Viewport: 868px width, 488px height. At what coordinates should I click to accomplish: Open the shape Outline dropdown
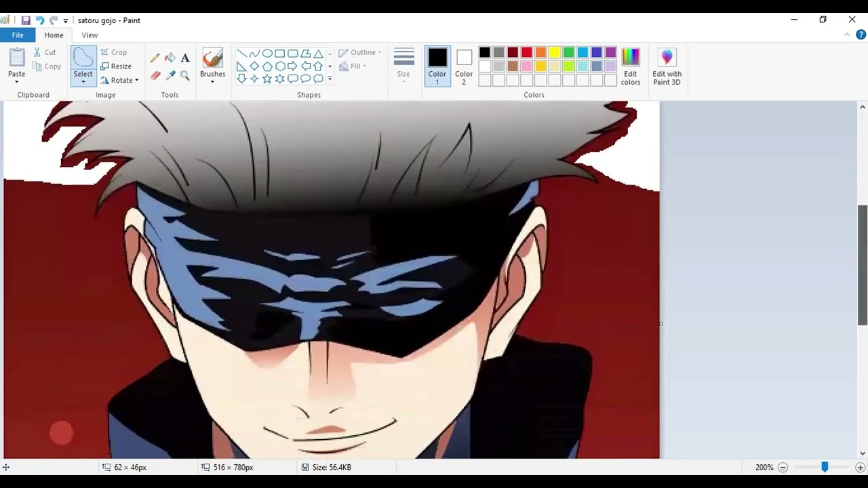pos(360,52)
